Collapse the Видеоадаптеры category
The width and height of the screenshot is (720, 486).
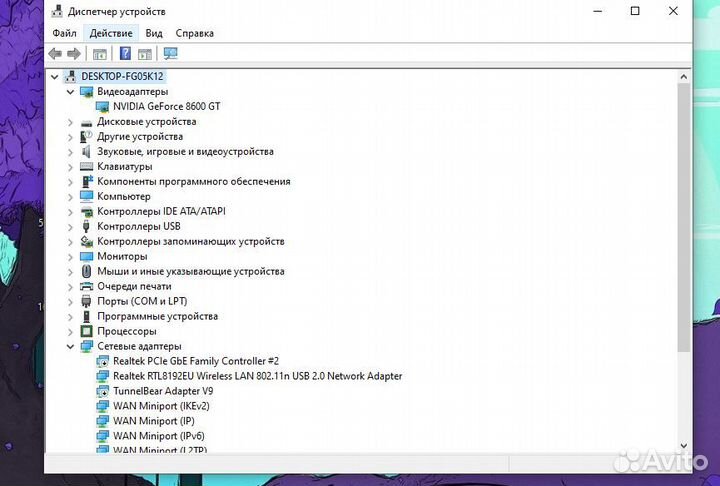click(70, 92)
